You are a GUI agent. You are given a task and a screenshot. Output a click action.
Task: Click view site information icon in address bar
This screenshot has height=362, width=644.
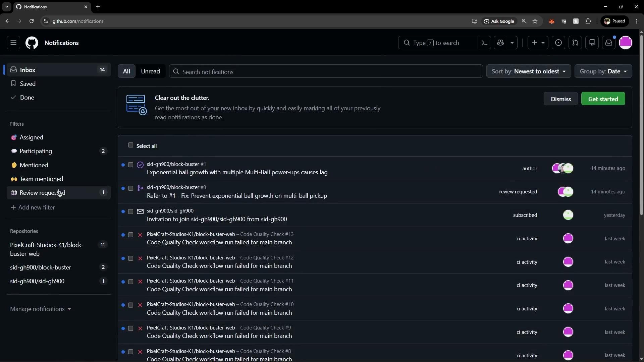click(x=46, y=21)
